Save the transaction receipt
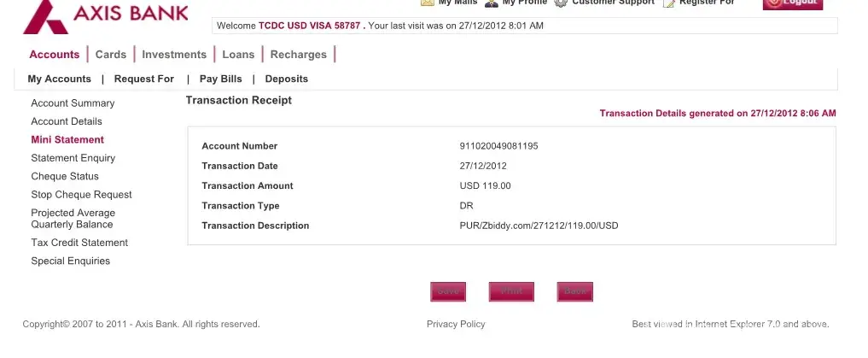The width and height of the screenshot is (868, 358). click(448, 291)
